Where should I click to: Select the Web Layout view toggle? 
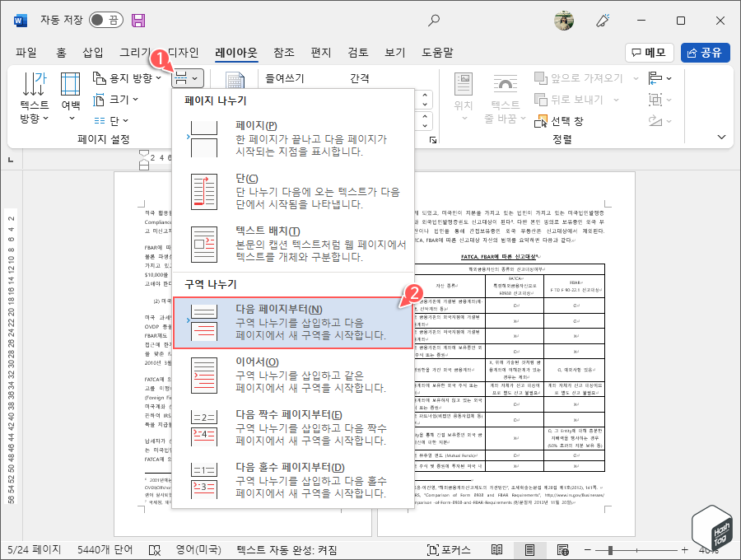pyautogui.click(x=564, y=549)
